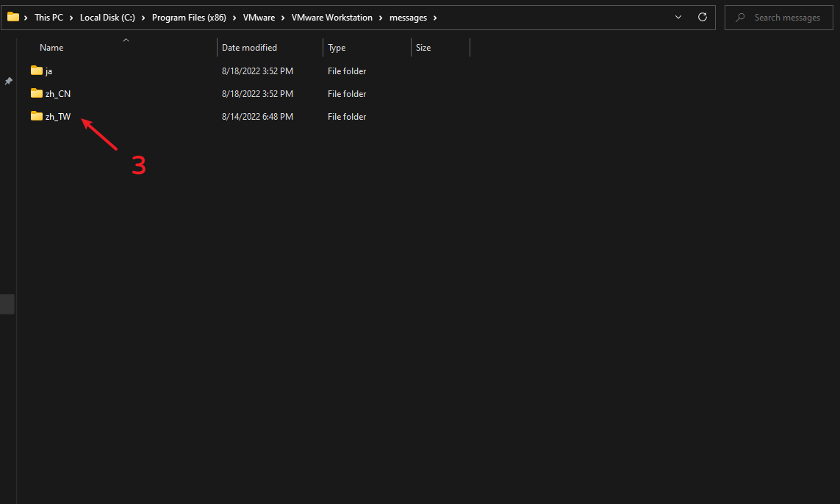The height and width of the screenshot is (504, 840).
Task: Open the previous locations dropdown arrow
Action: click(x=676, y=17)
